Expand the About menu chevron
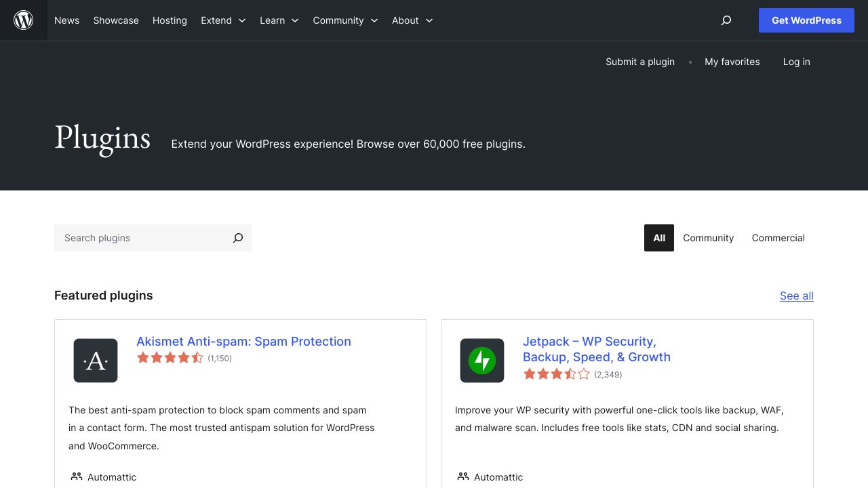Image resolution: width=868 pixels, height=488 pixels. [429, 20]
